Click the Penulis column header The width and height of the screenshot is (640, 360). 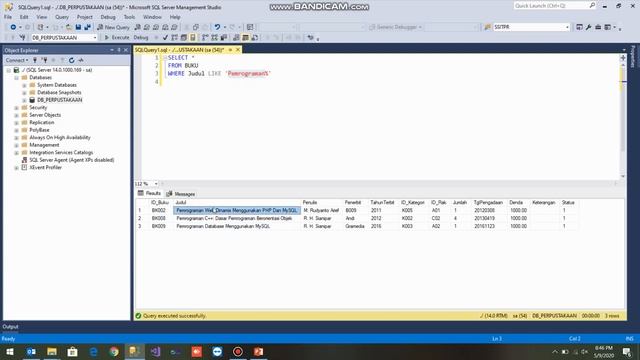pyautogui.click(x=310, y=202)
